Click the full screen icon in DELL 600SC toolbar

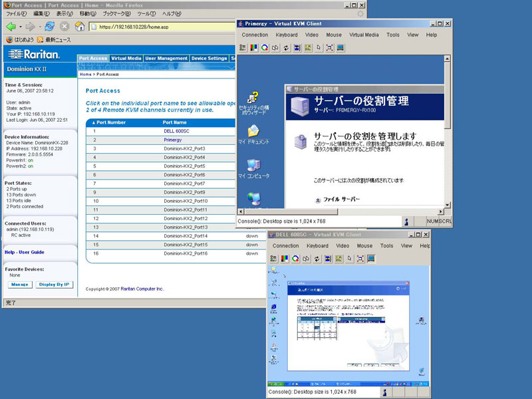360,259
